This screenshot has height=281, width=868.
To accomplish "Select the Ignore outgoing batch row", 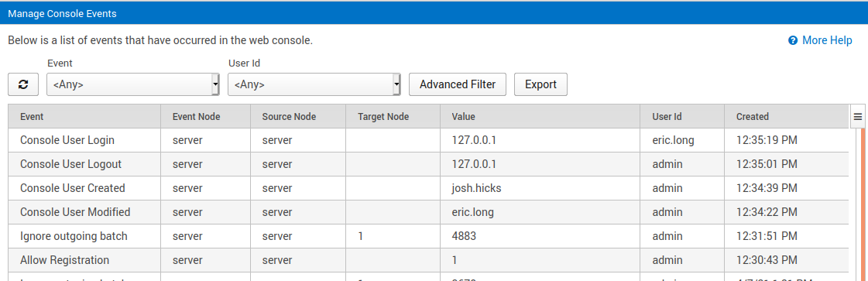I will (428, 236).
